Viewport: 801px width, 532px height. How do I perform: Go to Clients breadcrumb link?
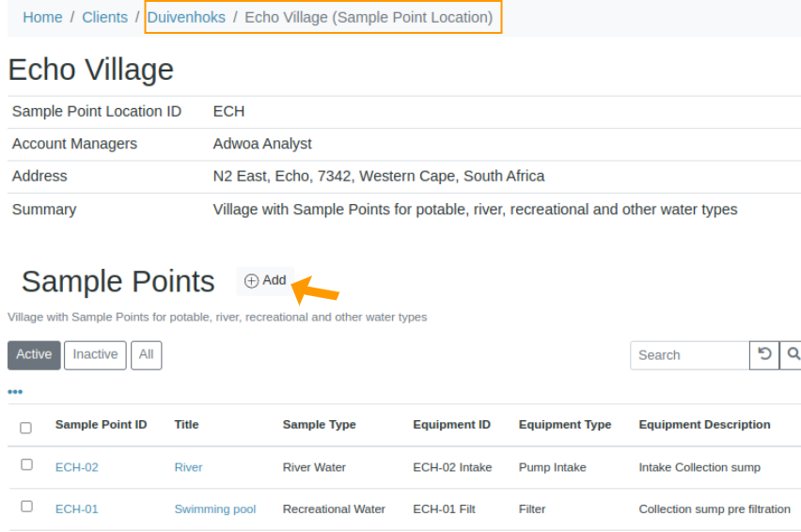click(x=104, y=17)
